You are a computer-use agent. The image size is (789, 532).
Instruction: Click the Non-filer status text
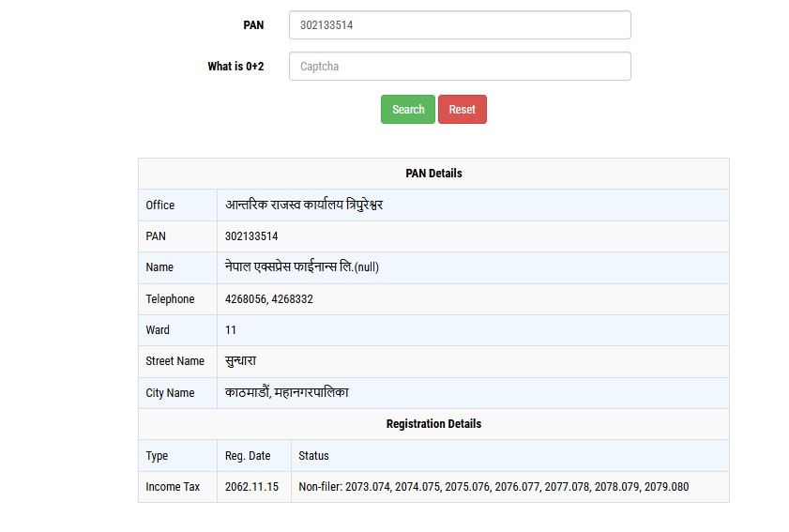pos(493,487)
